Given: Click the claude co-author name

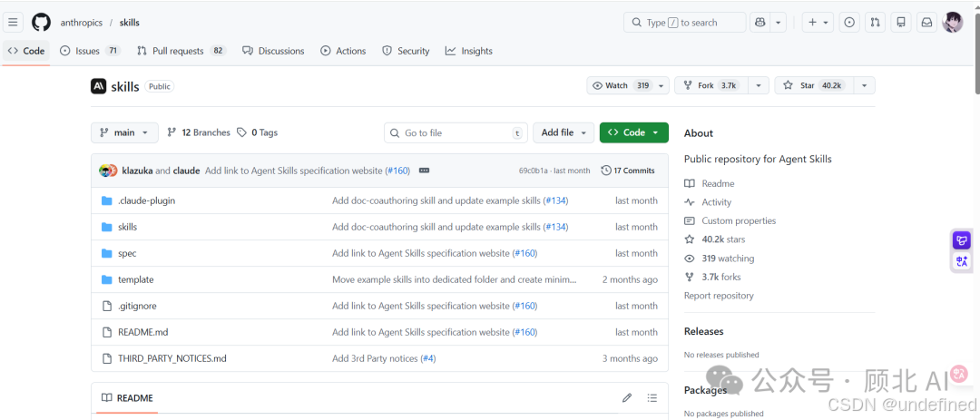Looking at the screenshot, I should click(186, 171).
